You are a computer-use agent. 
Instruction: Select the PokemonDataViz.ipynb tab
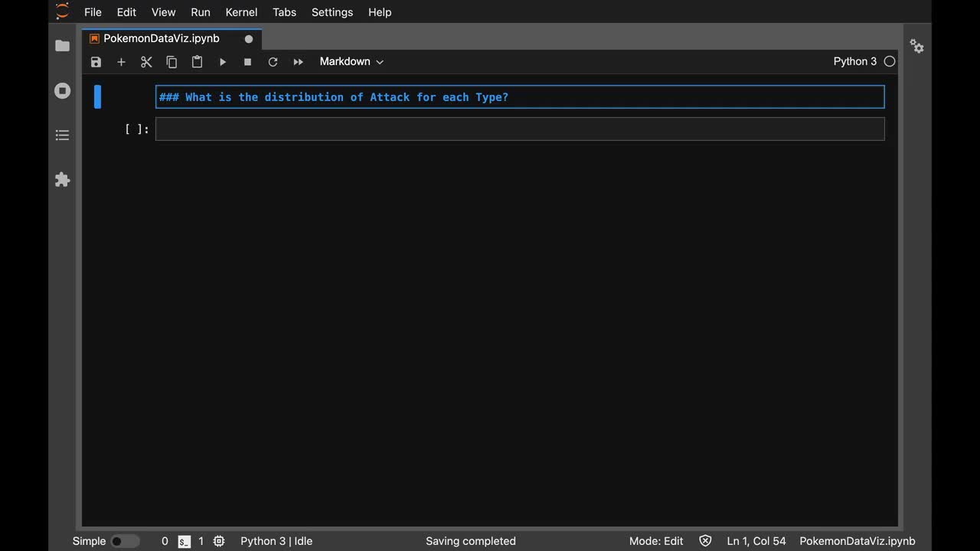(x=162, y=38)
